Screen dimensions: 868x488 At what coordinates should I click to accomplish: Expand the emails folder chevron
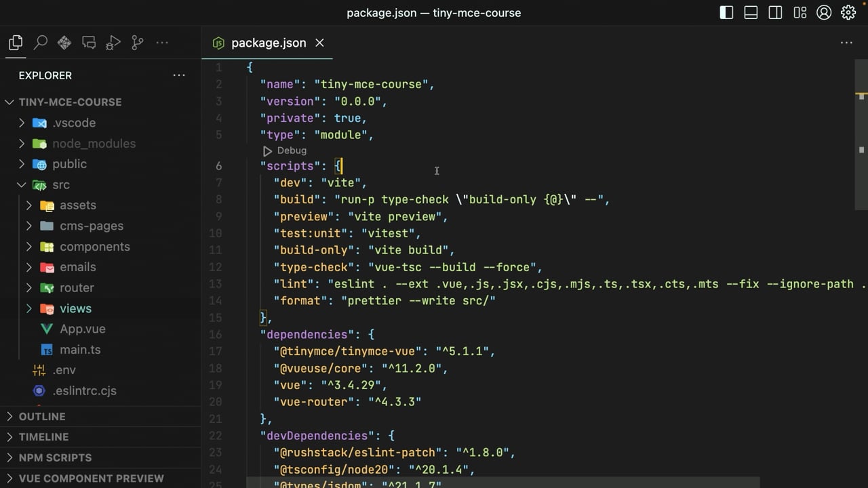(x=28, y=267)
